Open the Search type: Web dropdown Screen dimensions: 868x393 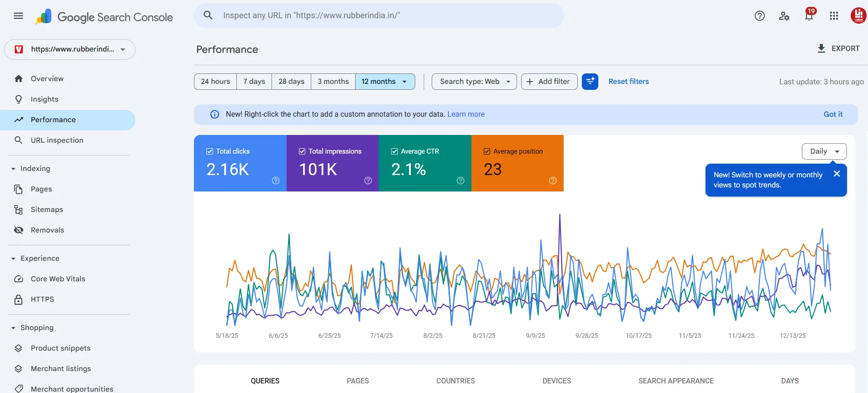[x=474, y=82]
